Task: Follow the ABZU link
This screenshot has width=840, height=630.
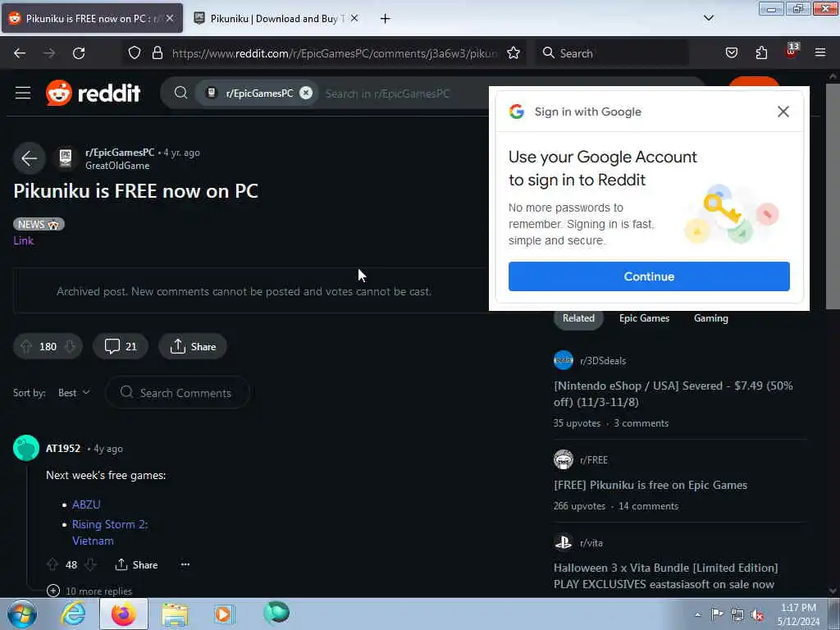Action: pyautogui.click(x=86, y=504)
